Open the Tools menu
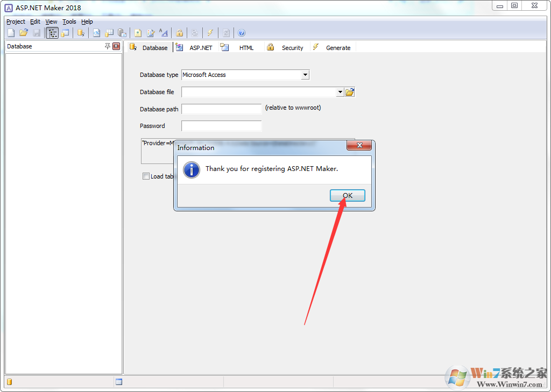 point(69,22)
